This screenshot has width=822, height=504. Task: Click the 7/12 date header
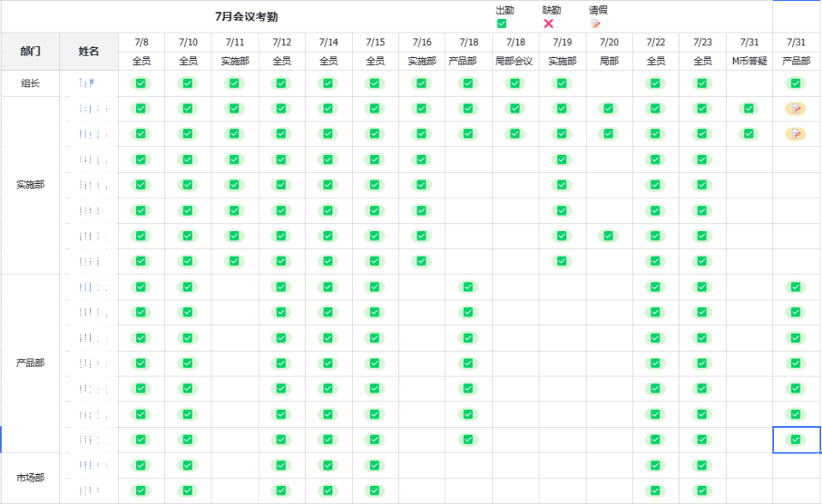click(x=282, y=43)
